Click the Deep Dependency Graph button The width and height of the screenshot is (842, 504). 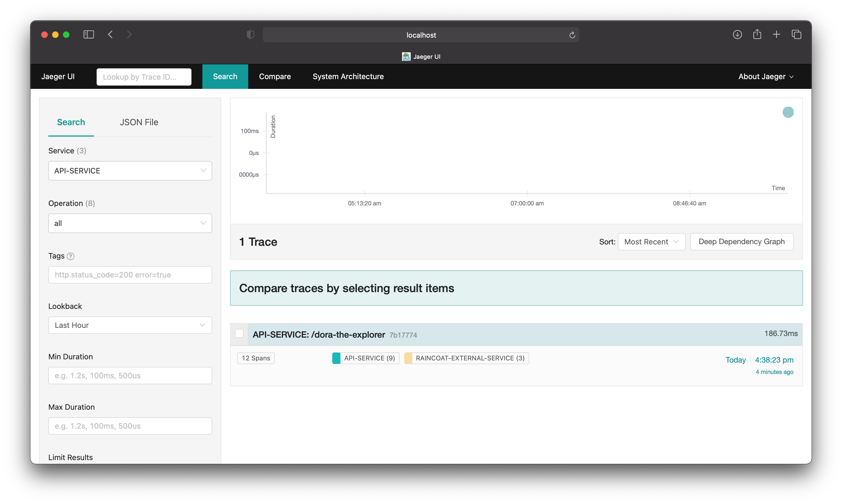click(741, 241)
